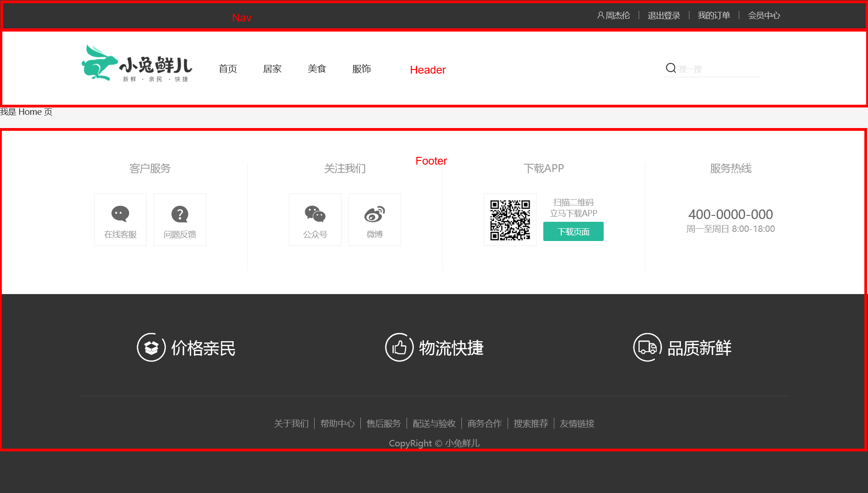The height and width of the screenshot is (493, 868).
Task: Click the user profile icon beside 周杰伦
Action: pos(600,15)
